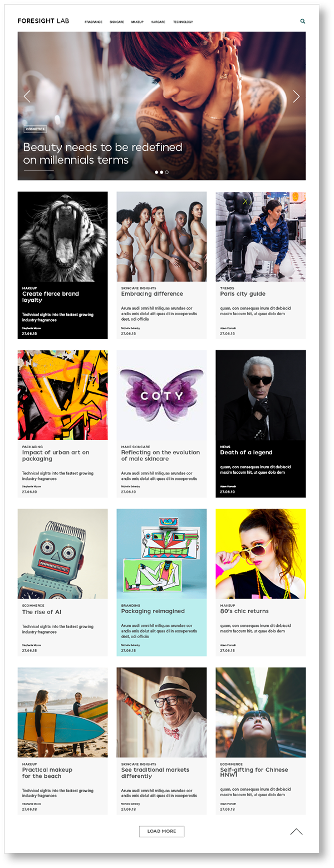Advance to next hero slide arrow
This screenshot has height=868, width=334.
coord(296,96)
